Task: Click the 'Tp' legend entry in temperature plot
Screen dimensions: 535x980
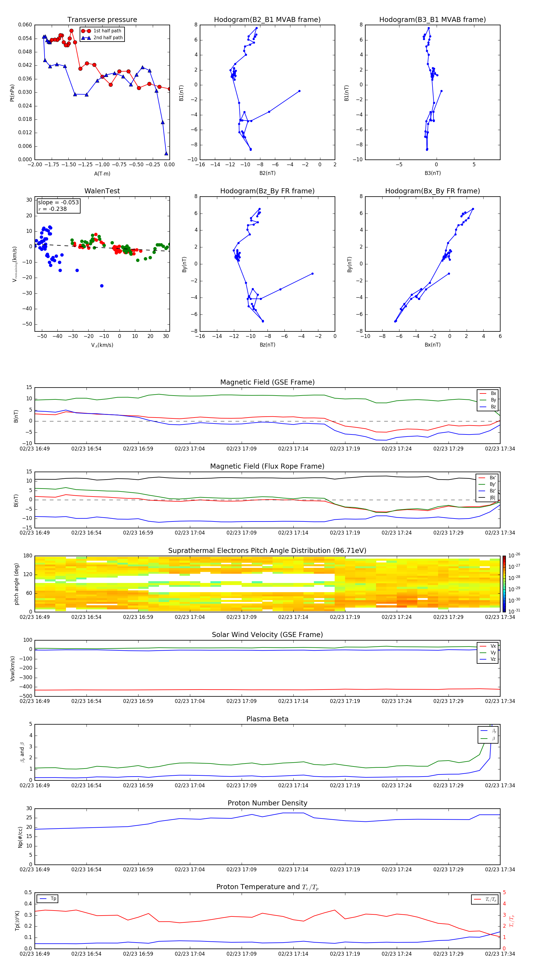Action: pyautogui.click(x=48, y=899)
